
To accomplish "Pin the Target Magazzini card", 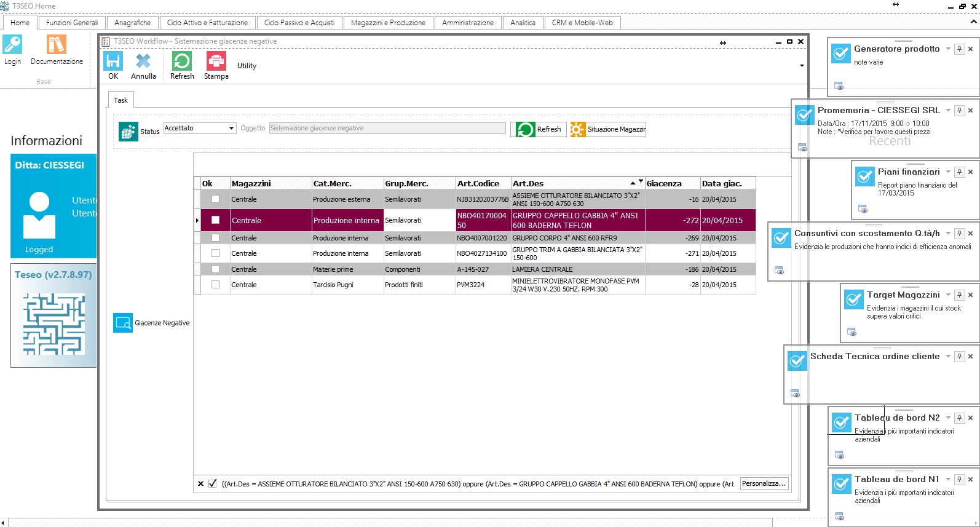I will point(959,295).
